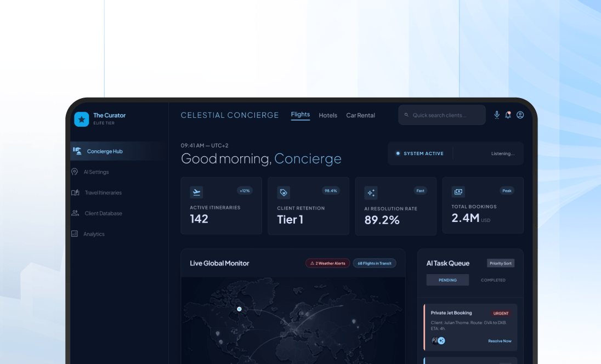Switch to the Hotels tab
This screenshot has height=364, width=601.
pyautogui.click(x=328, y=115)
